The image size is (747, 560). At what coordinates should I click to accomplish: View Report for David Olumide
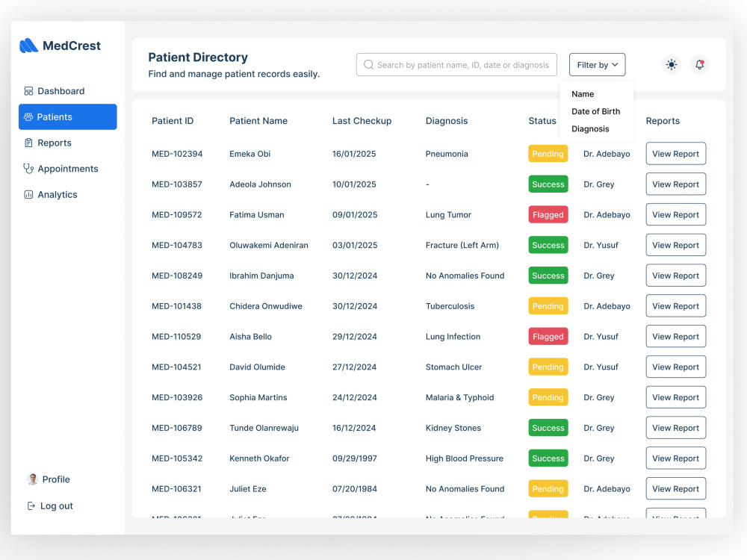coord(675,367)
